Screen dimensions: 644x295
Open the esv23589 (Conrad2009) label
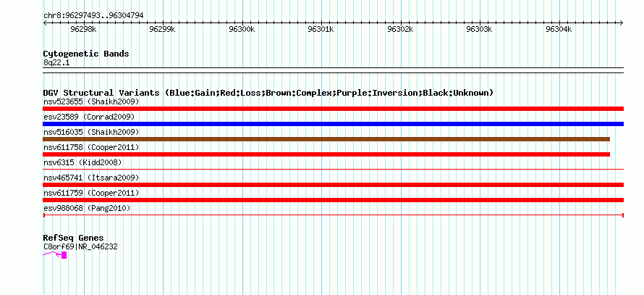point(89,117)
